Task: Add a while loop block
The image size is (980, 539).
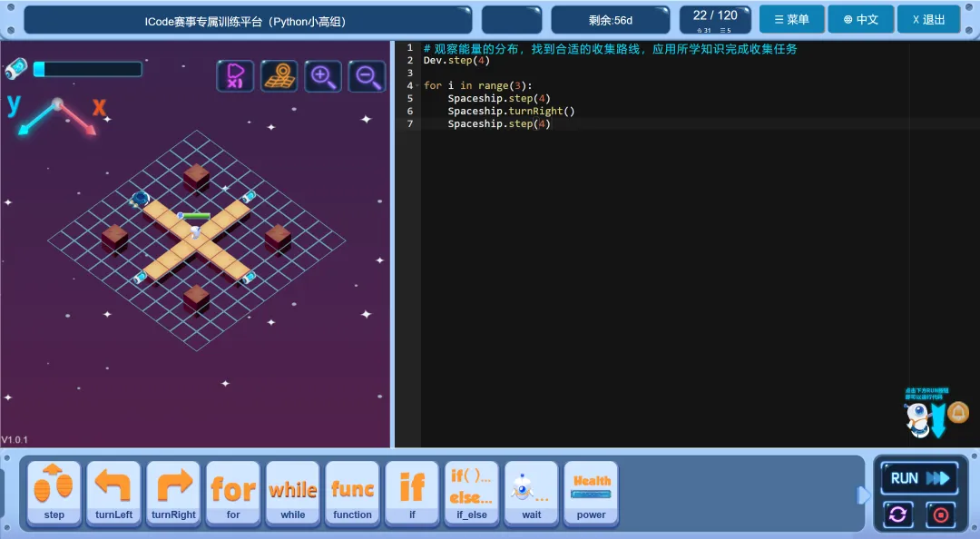Action: tap(292, 494)
